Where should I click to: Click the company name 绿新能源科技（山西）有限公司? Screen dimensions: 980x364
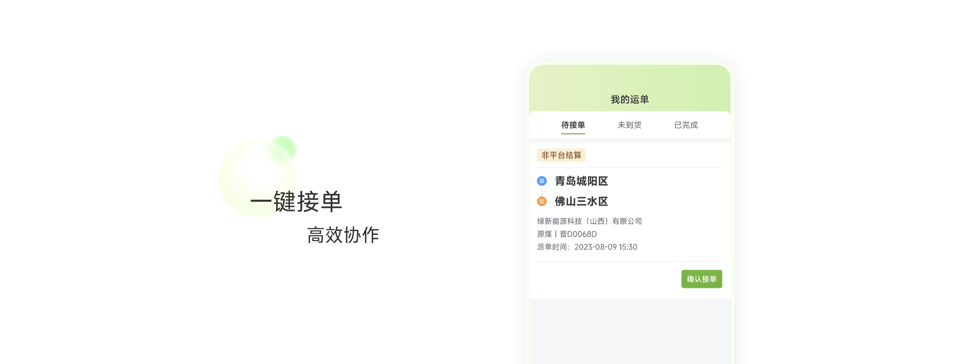(x=590, y=221)
